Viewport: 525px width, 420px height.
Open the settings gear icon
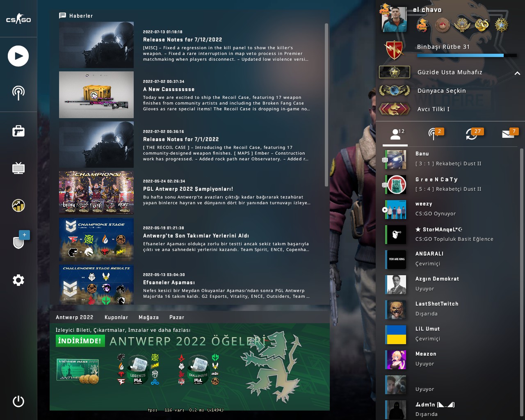pos(18,280)
